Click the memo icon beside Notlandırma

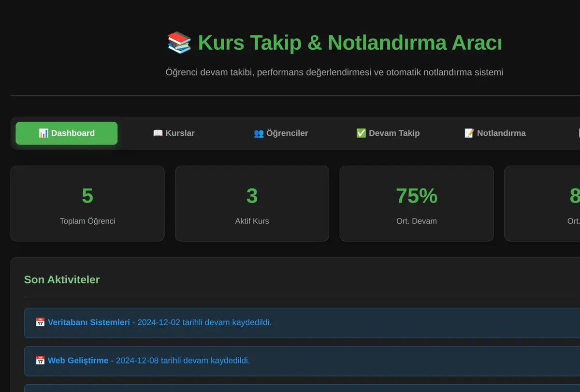click(x=469, y=133)
